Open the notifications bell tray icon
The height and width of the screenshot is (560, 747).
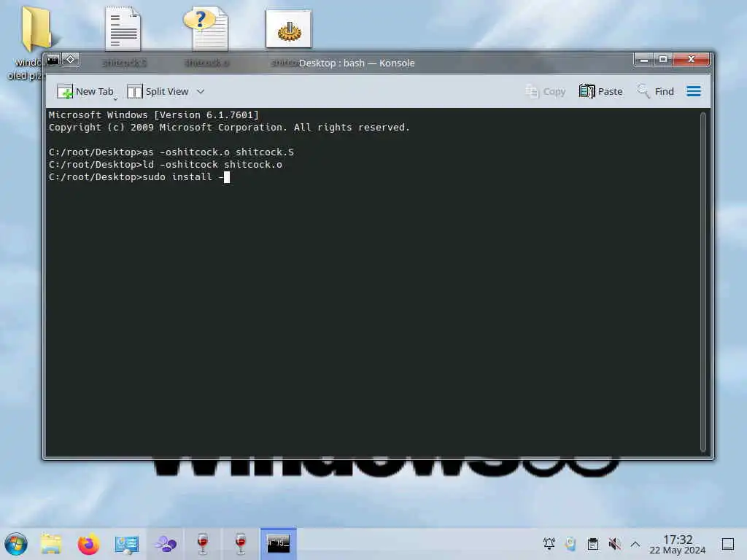(x=549, y=544)
